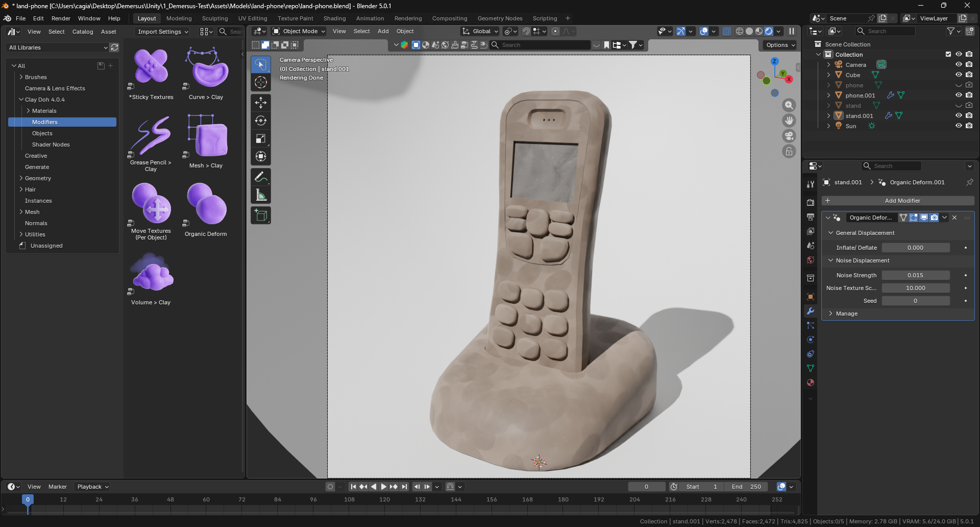The image size is (980, 527).
Task: Activate the Measure tool
Action: pyautogui.click(x=260, y=195)
